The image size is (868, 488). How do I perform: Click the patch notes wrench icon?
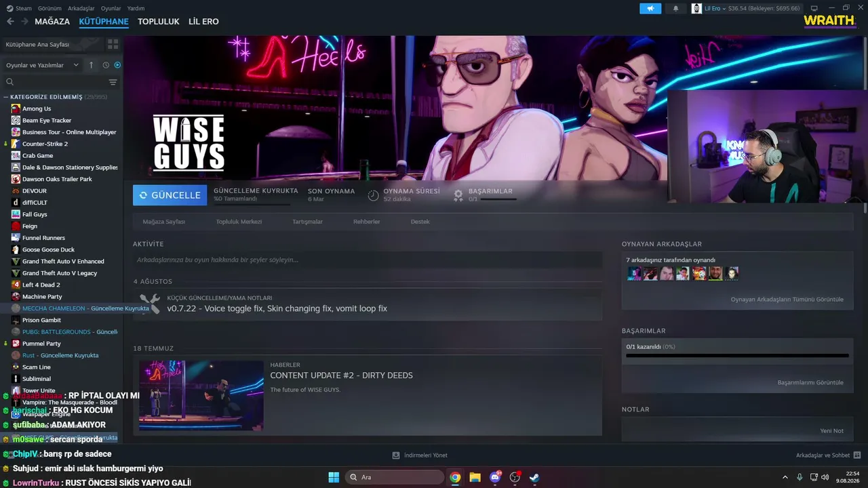click(150, 303)
